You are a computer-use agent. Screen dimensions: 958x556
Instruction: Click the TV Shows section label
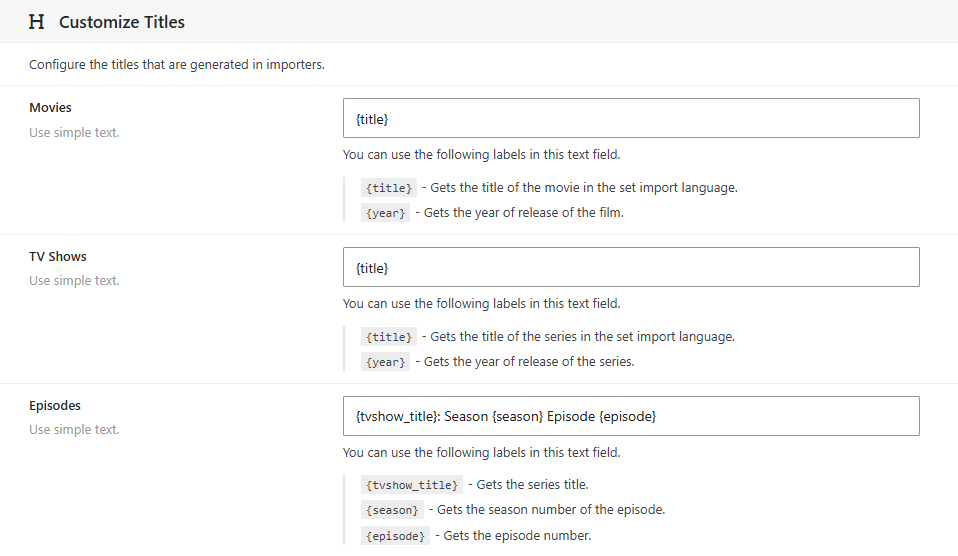pos(58,257)
